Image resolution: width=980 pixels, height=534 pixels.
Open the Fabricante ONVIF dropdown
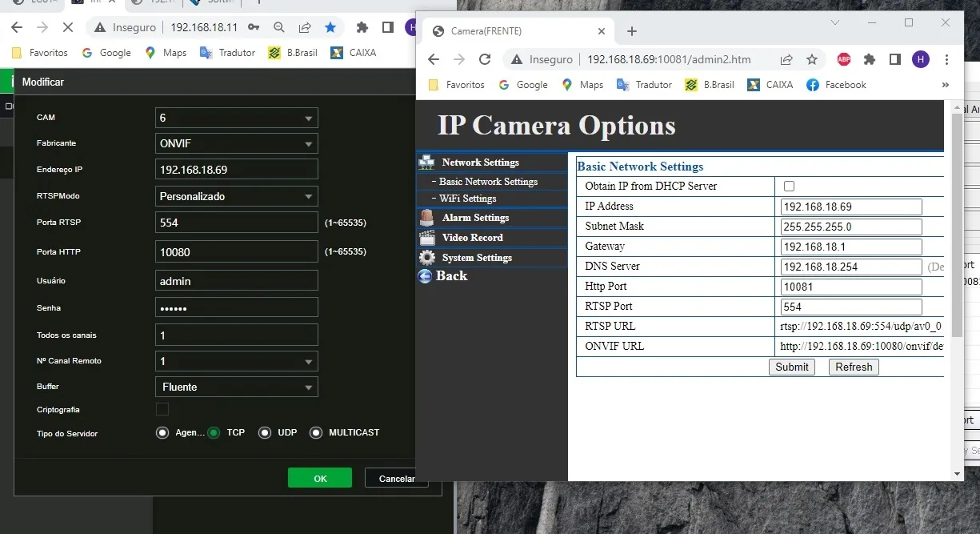pos(236,143)
